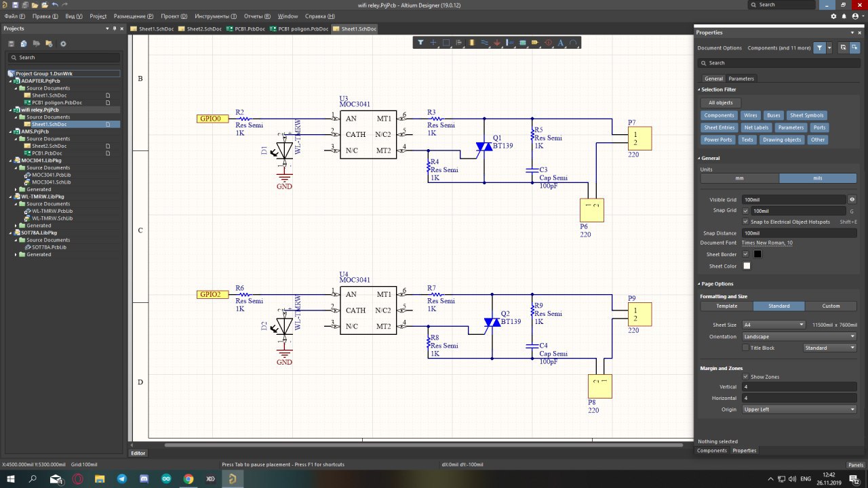Select the GND power port tool
Image resolution: width=868 pixels, height=488 pixels.
[497, 43]
